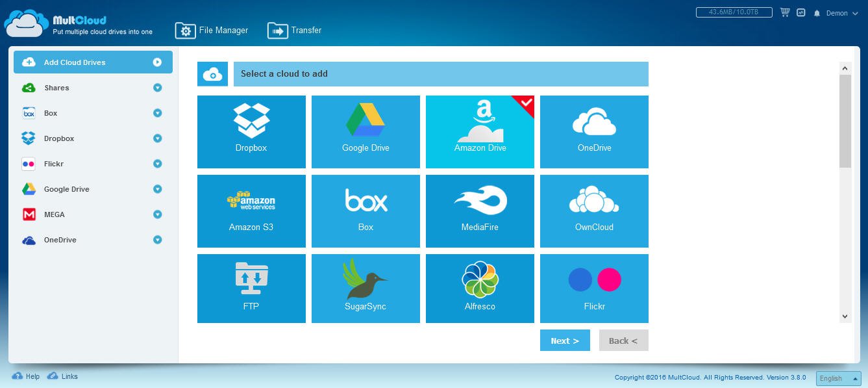Pick the Flickr cloud tile
Viewport: 868px width, 388px height.
594,289
